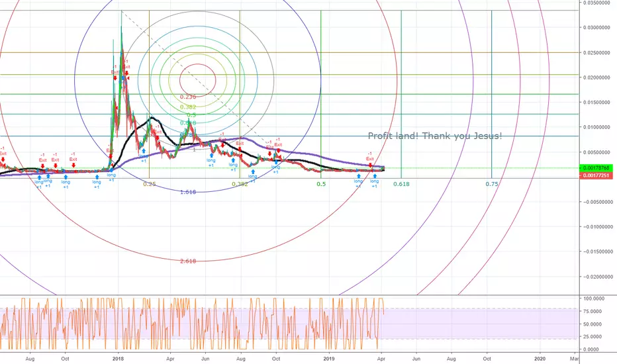The image size is (617, 364).
Task: Select the 0.75 time zone label
Action: (492, 184)
